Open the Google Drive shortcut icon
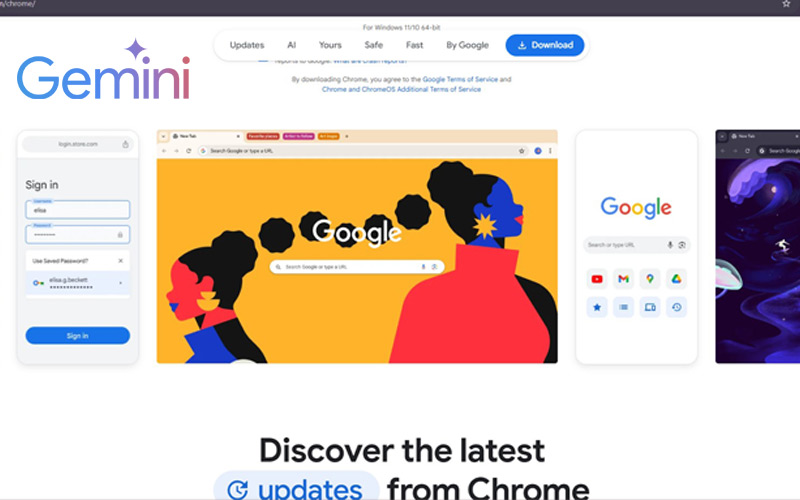This screenshot has height=500, width=800. pyautogui.click(x=677, y=279)
